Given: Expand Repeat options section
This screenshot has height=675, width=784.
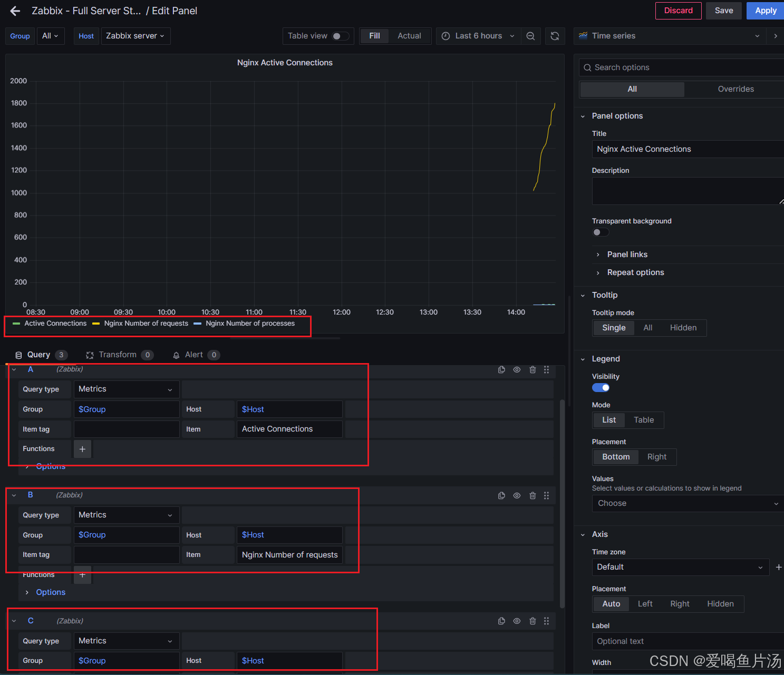Looking at the screenshot, I should tap(635, 272).
